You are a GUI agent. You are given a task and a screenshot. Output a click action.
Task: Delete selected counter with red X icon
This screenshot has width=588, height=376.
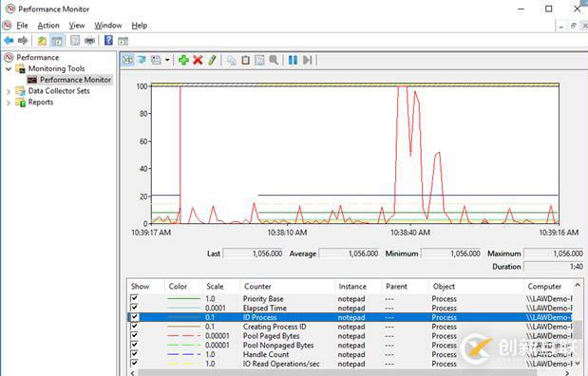click(x=198, y=60)
